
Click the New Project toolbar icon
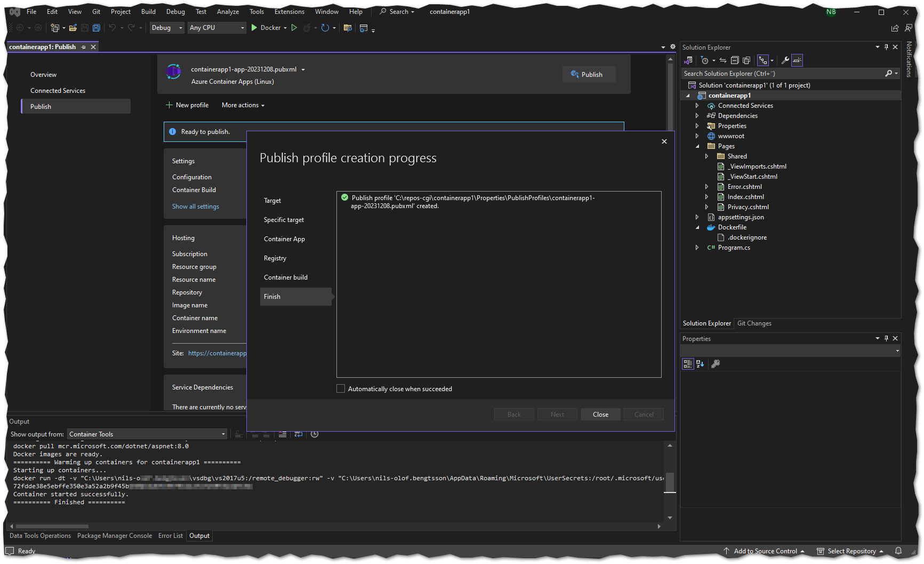55,28
